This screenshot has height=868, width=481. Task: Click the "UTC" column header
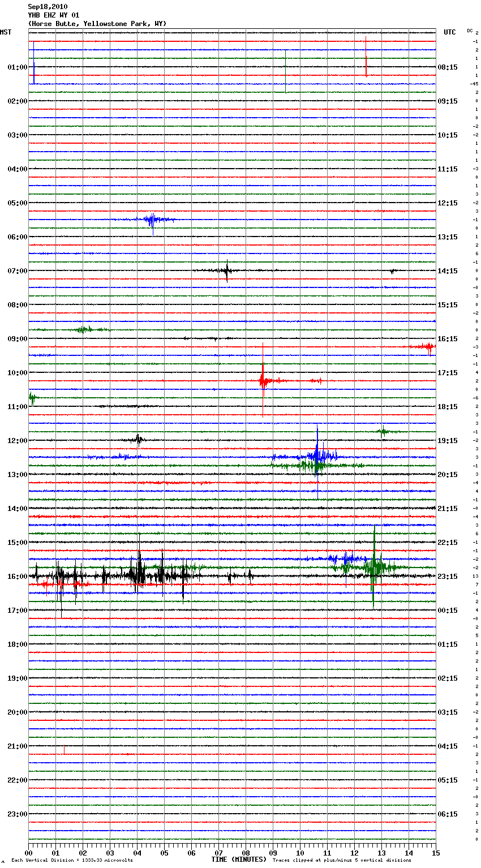coord(450,32)
